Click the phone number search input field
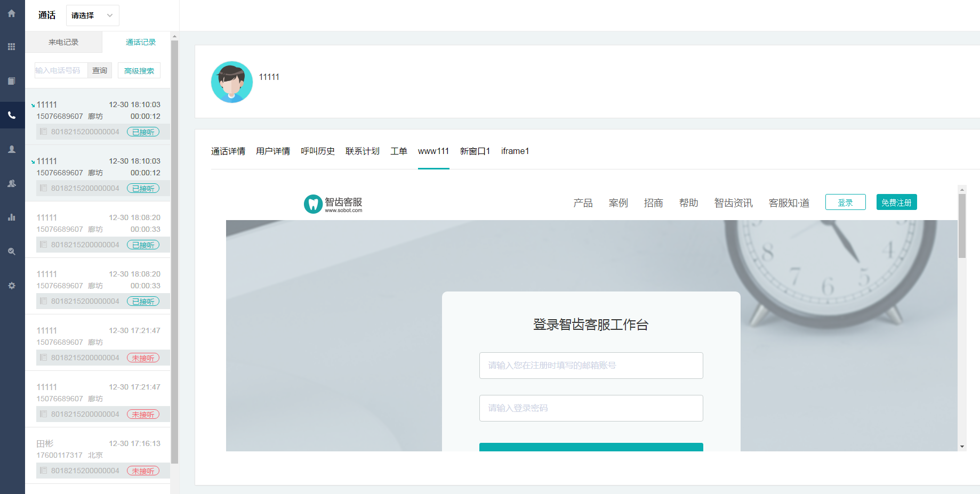This screenshot has height=494, width=980. pyautogui.click(x=61, y=70)
